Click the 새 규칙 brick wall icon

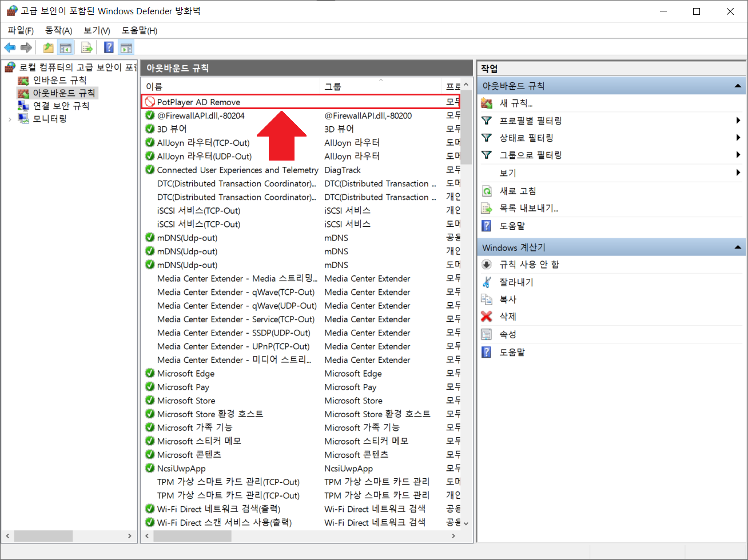coord(487,103)
